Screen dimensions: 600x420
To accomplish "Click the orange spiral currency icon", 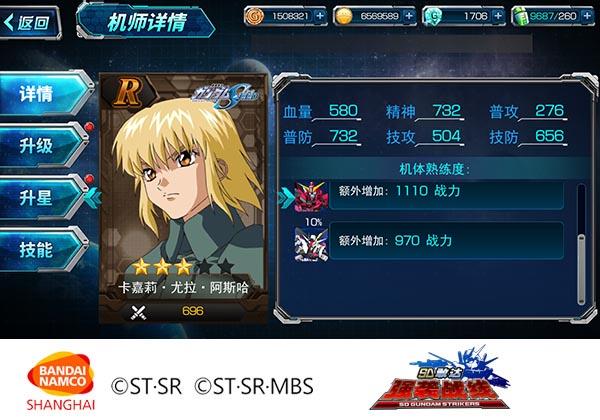I will pyautogui.click(x=254, y=16).
